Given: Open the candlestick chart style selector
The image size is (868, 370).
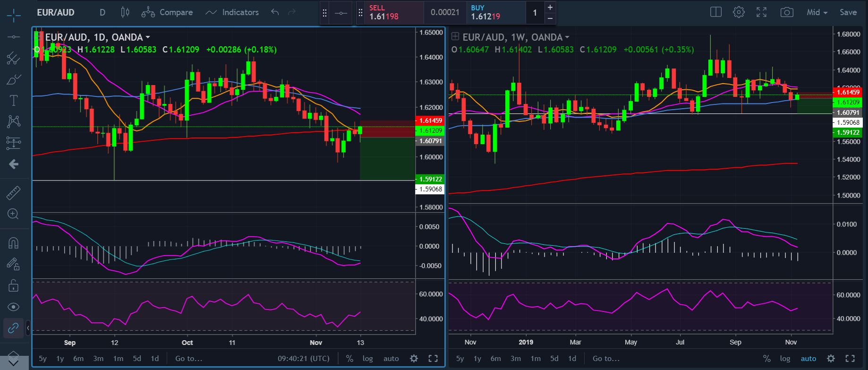Looking at the screenshot, I should (125, 12).
